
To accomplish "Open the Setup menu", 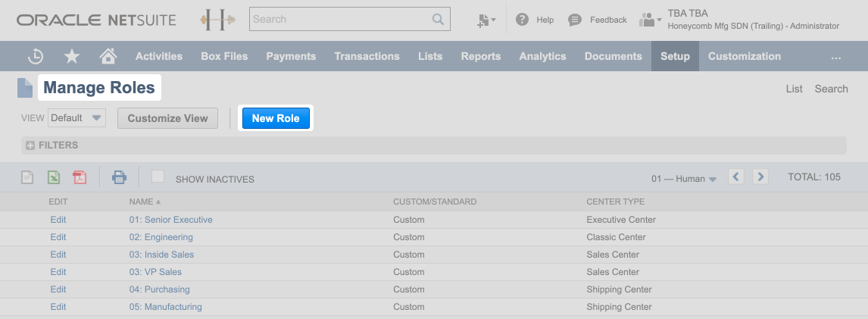I will pos(675,56).
